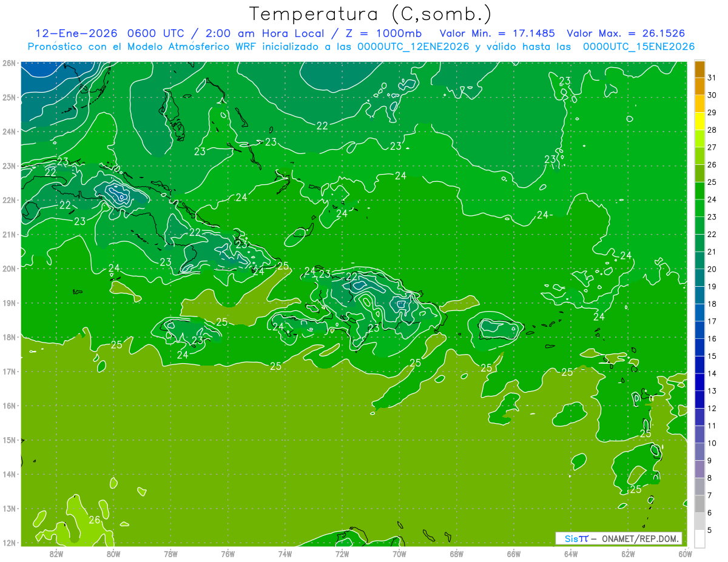Click legend swatch between 24 and 25

tap(699, 191)
